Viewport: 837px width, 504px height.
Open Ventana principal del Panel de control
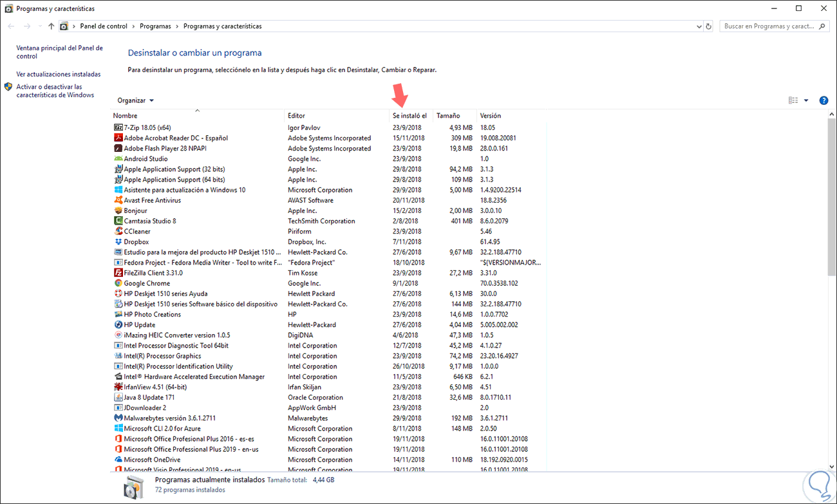click(59, 52)
